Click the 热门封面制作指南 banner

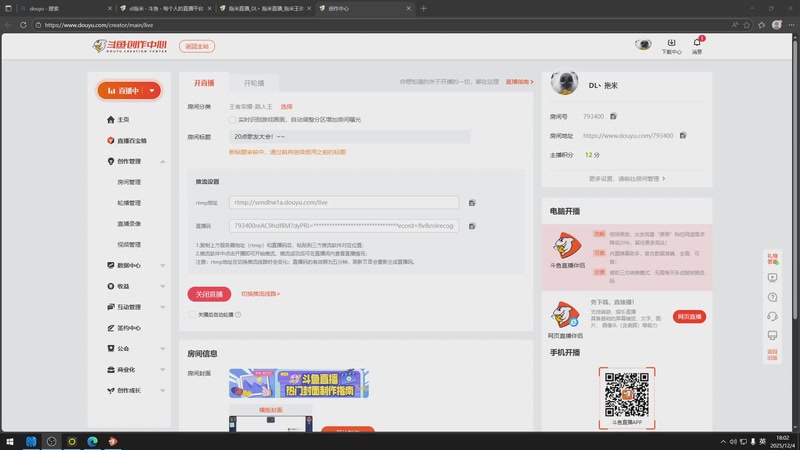[x=299, y=383]
